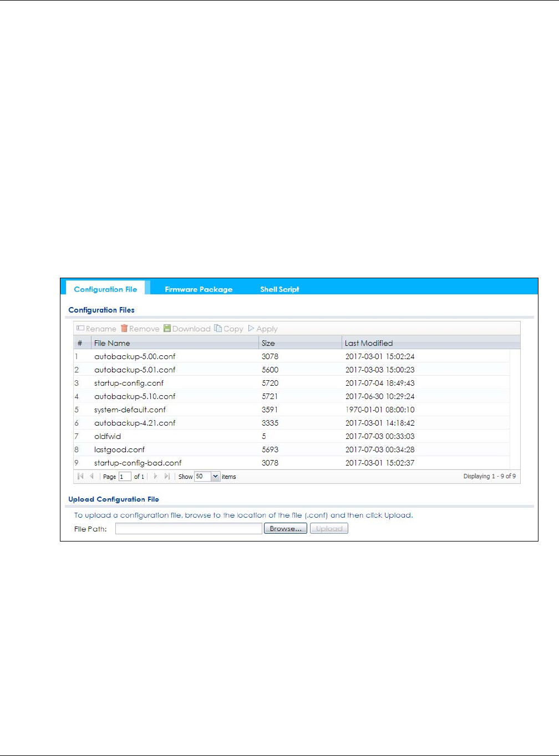Viewport: 559px width, 756px height.
Task: Select autobackup-4.21.conf file row
Action: pos(292,423)
